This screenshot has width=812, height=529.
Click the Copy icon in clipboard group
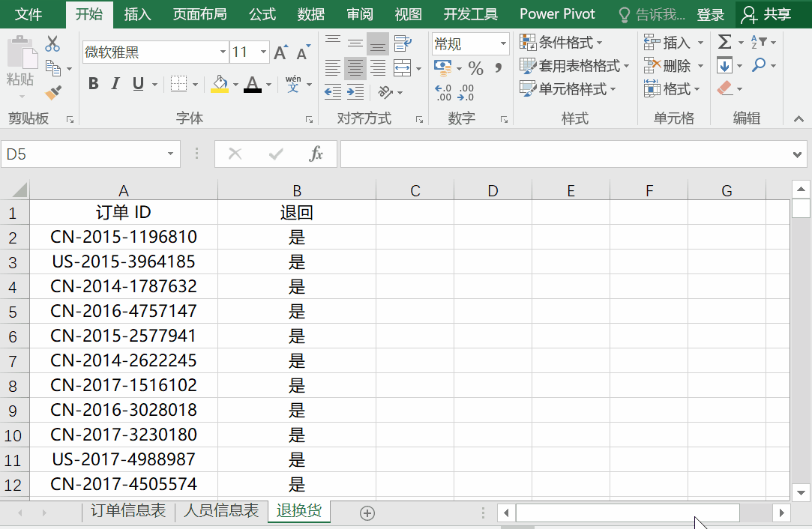point(52,68)
